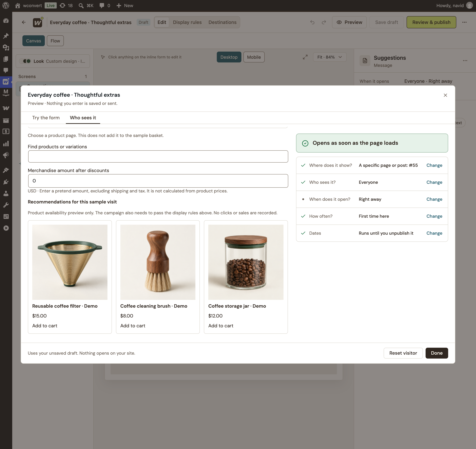Open the WordPress Dashboard menu icon
Screen dimensions: 476x449
(6, 21)
